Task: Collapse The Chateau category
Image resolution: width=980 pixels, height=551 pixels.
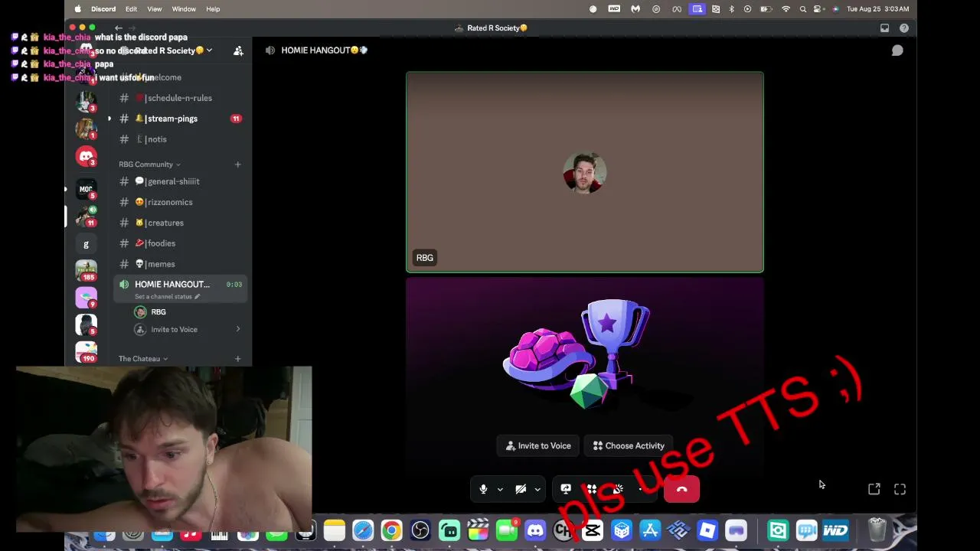Action: point(143,359)
